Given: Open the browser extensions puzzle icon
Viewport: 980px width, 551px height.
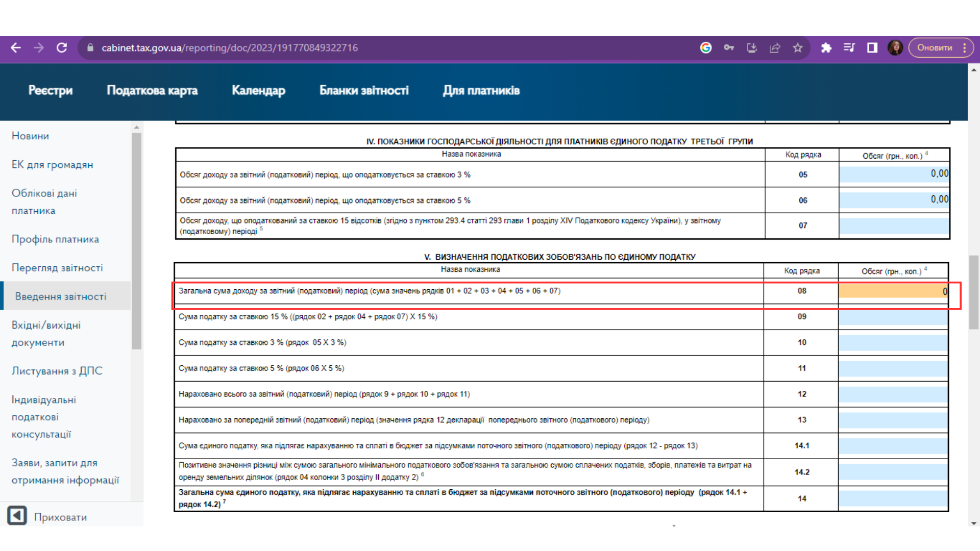Looking at the screenshot, I should 826,48.
